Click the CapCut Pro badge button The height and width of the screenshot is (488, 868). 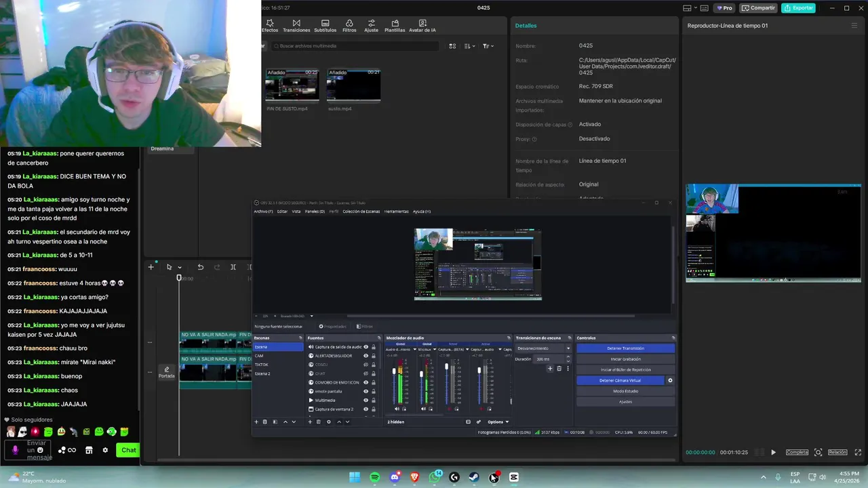point(725,8)
